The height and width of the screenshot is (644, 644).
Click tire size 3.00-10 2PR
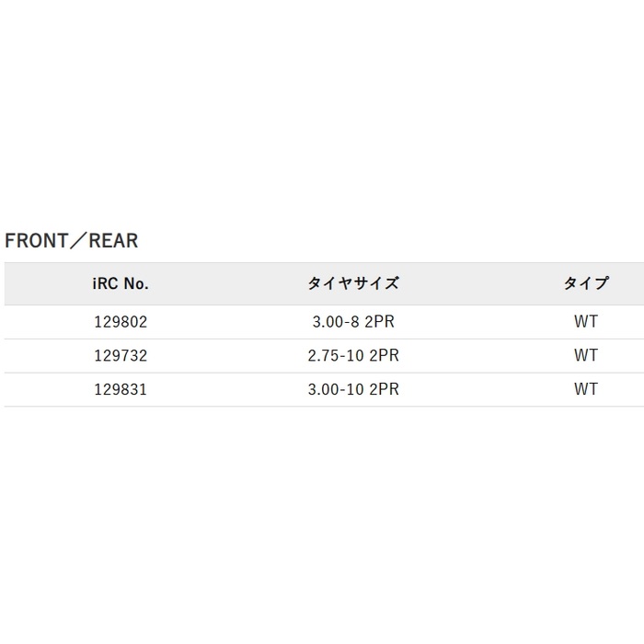[353, 389]
